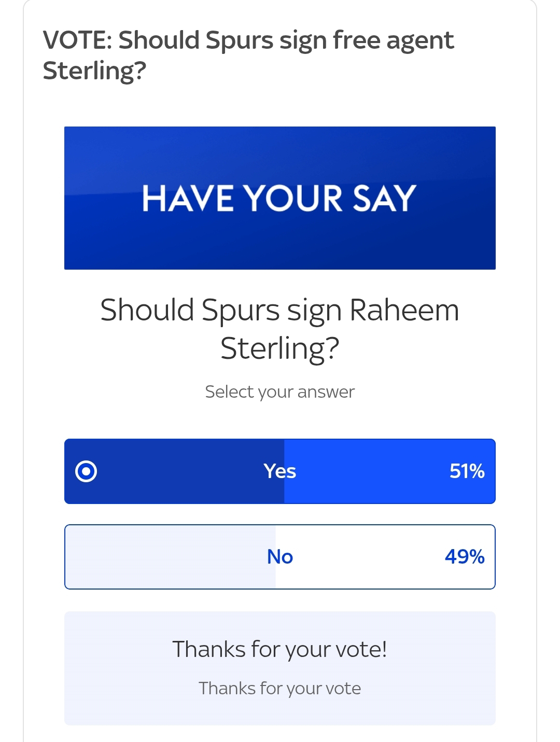Click the 'Should Spurs sign Raheem' poll question

point(279,310)
